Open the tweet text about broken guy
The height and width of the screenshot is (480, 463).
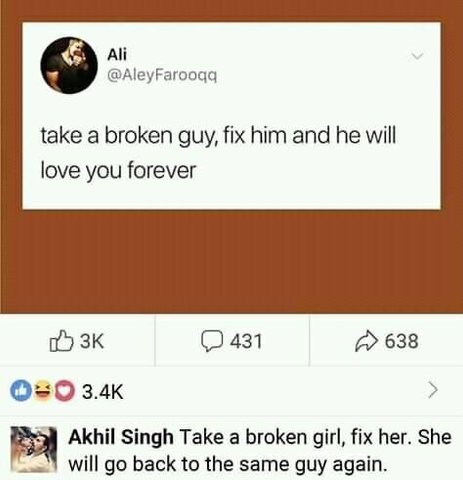tap(218, 153)
